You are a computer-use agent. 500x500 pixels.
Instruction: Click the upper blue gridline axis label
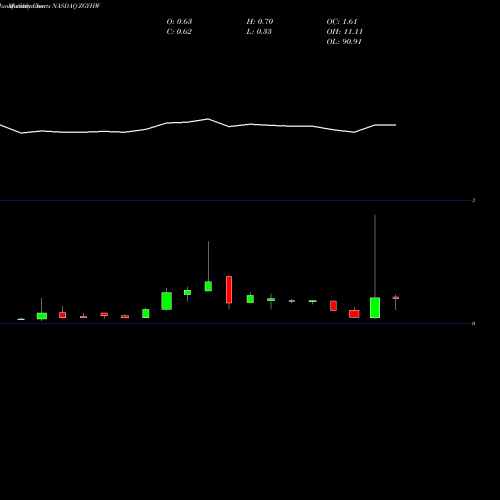[473, 200]
